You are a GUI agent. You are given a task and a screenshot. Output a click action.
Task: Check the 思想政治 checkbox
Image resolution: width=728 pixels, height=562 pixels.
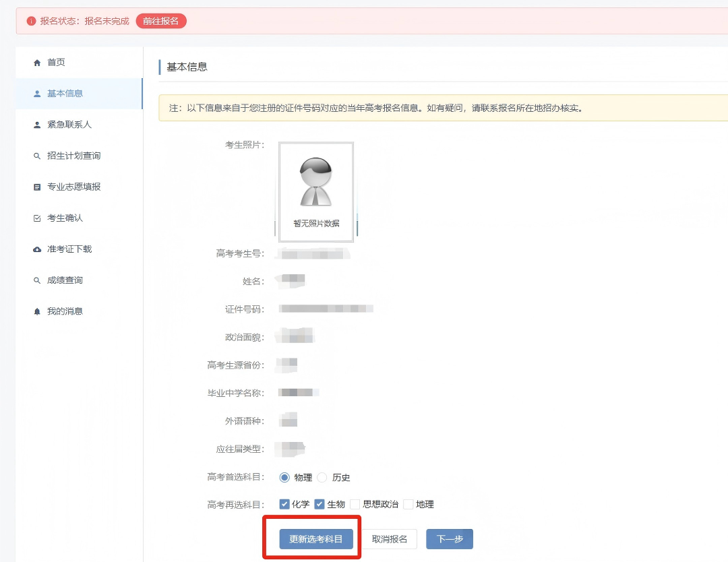[355, 504]
